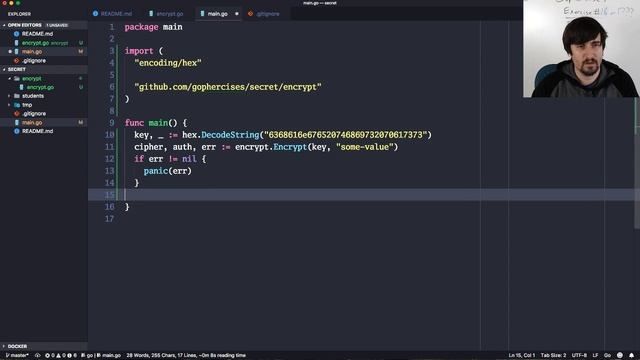Open .gitignore in Open Editors list
Image resolution: width=640 pixels, height=360 pixels.
44,60
